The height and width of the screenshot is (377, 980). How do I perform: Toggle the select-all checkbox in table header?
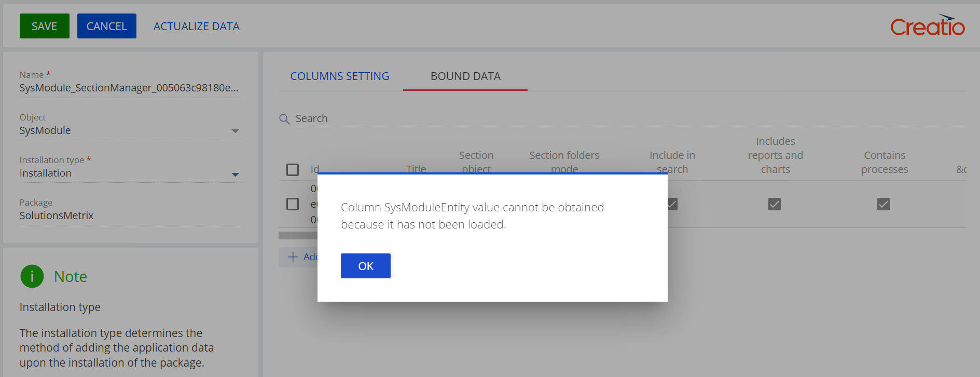pyautogui.click(x=293, y=170)
